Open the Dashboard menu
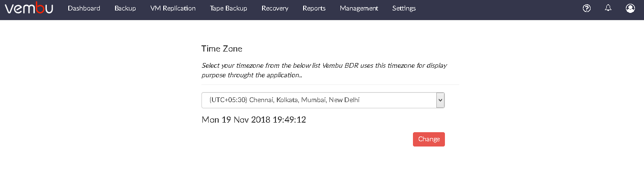This screenshot has width=644, height=178. pyautogui.click(x=84, y=8)
